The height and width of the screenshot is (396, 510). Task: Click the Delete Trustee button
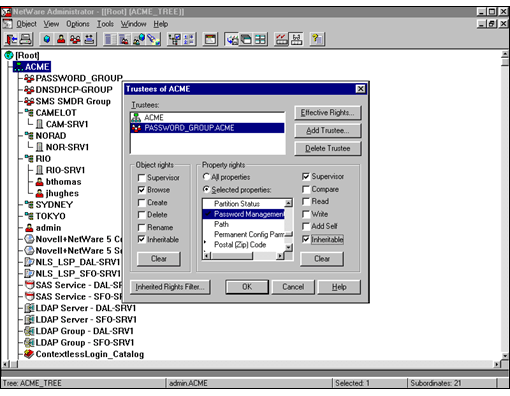tap(328, 148)
